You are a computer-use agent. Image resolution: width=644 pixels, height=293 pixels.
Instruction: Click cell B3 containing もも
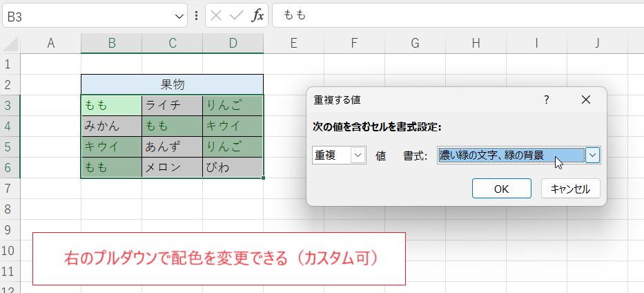(x=112, y=106)
